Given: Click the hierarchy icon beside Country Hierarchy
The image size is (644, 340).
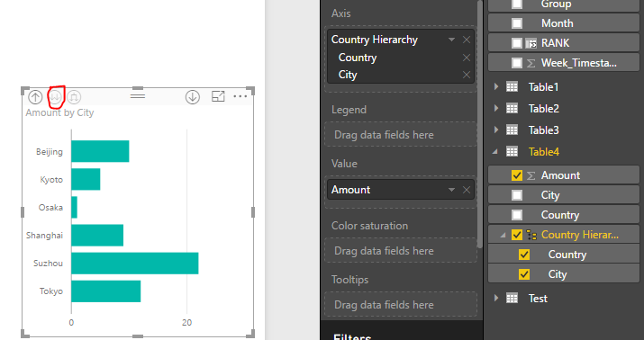Looking at the screenshot, I should tap(531, 235).
